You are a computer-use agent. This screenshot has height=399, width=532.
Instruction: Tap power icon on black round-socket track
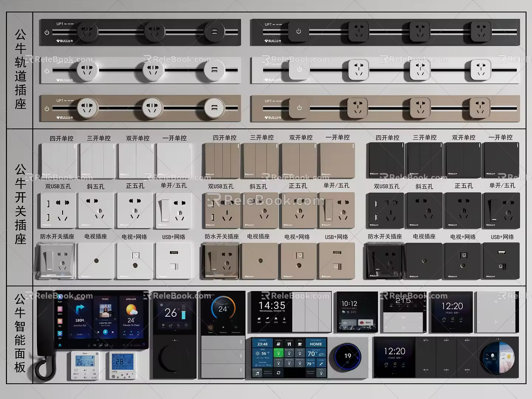pos(47,33)
